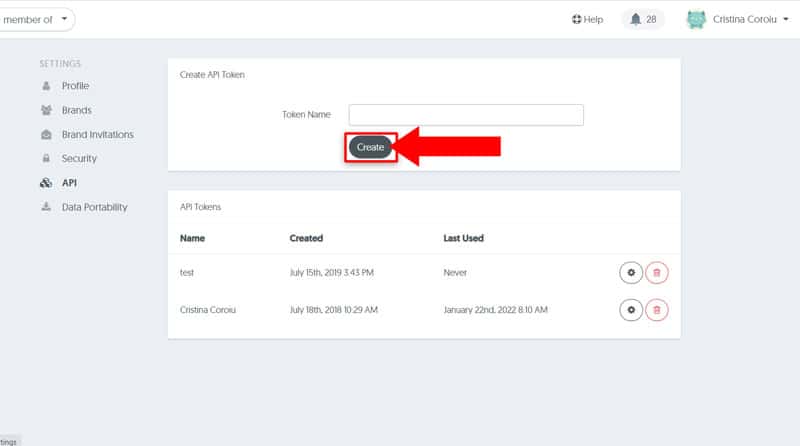Click the Security lock icon

pos(46,159)
